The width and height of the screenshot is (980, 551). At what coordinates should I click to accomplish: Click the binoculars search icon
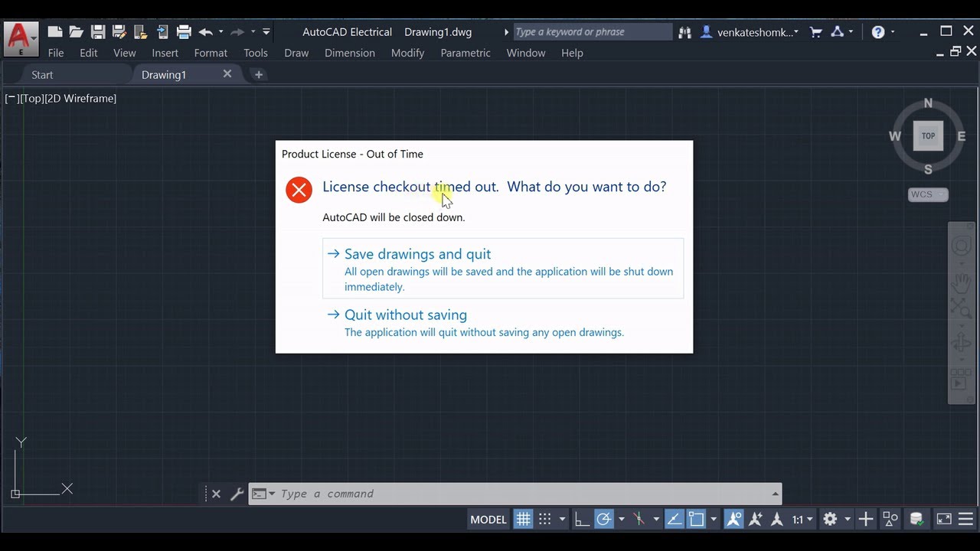click(x=685, y=32)
